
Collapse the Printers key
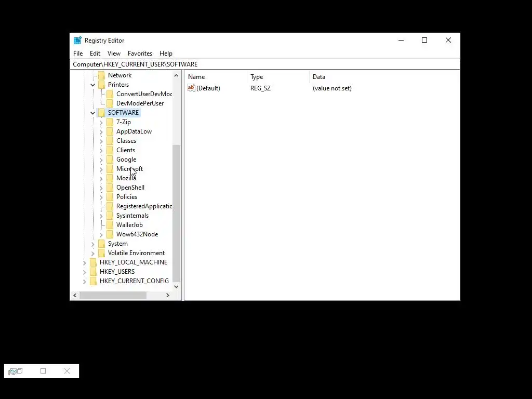(92, 85)
